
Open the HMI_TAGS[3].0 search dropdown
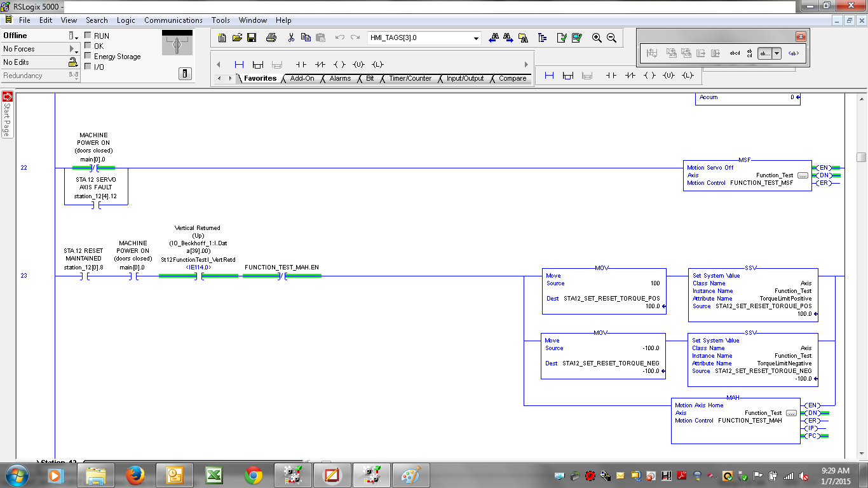coord(477,38)
